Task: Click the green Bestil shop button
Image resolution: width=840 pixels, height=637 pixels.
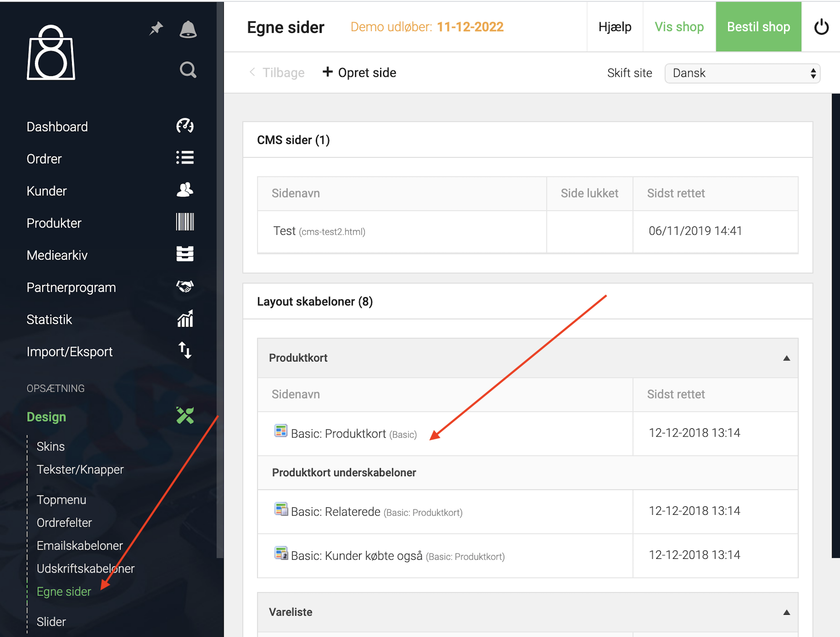Action: pyautogui.click(x=759, y=27)
